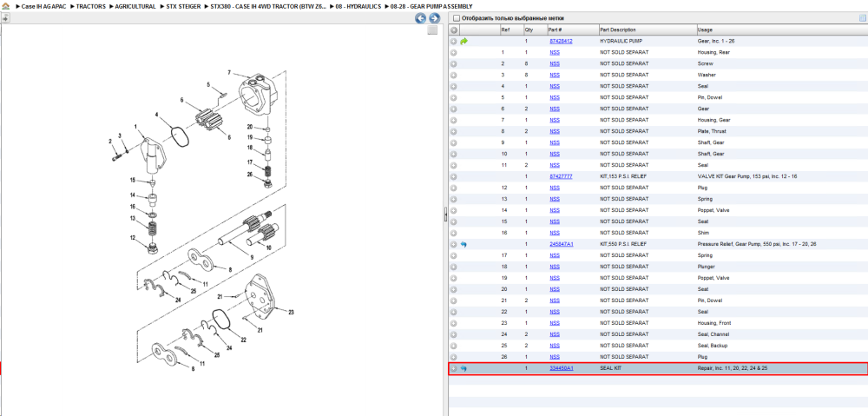
Task: Select 'Gear, Inc. 1 - 26' usage text
Action: tap(716, 41)
